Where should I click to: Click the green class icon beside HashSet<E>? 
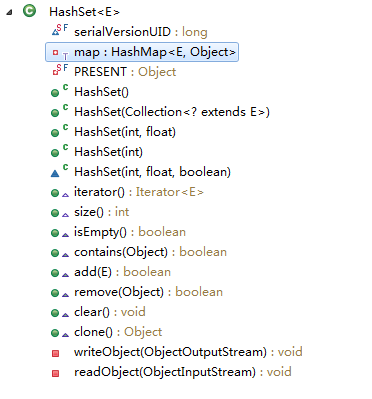click(x=29, y=11)
